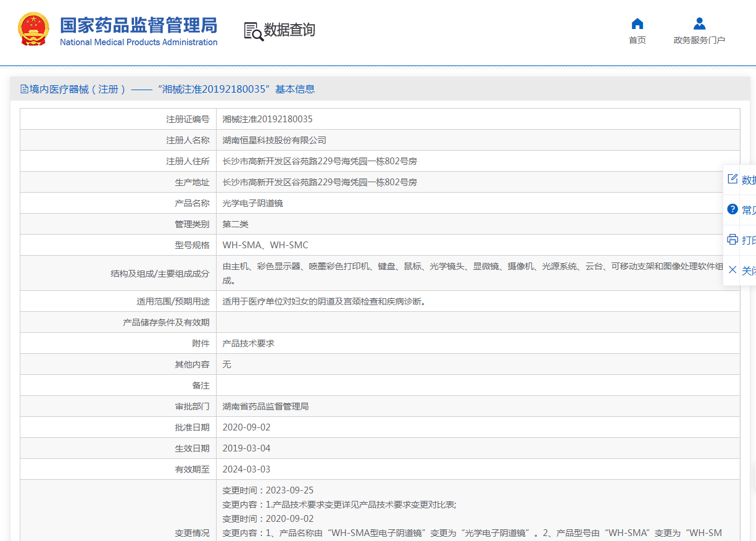
Task: Click the printer icon in side panel
Action: (733, 240)
